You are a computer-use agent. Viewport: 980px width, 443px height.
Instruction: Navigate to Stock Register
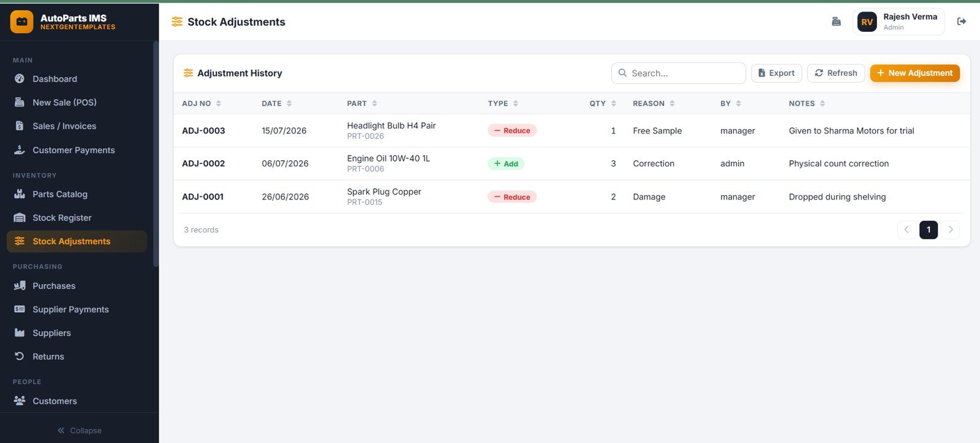tap(77, 218)
